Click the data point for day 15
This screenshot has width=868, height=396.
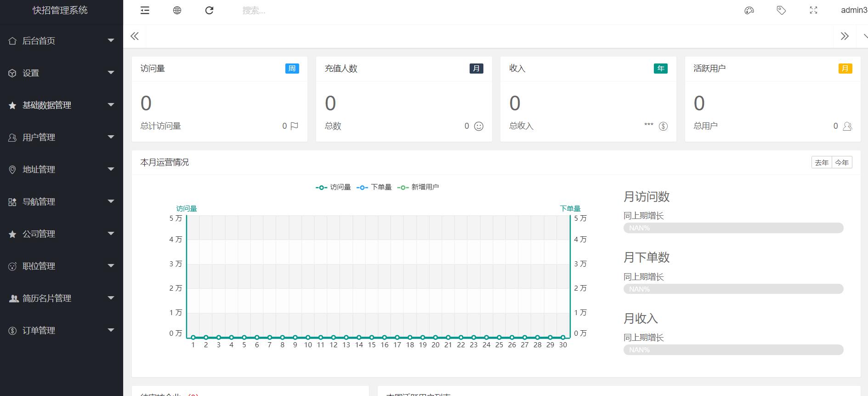[372, 338]
